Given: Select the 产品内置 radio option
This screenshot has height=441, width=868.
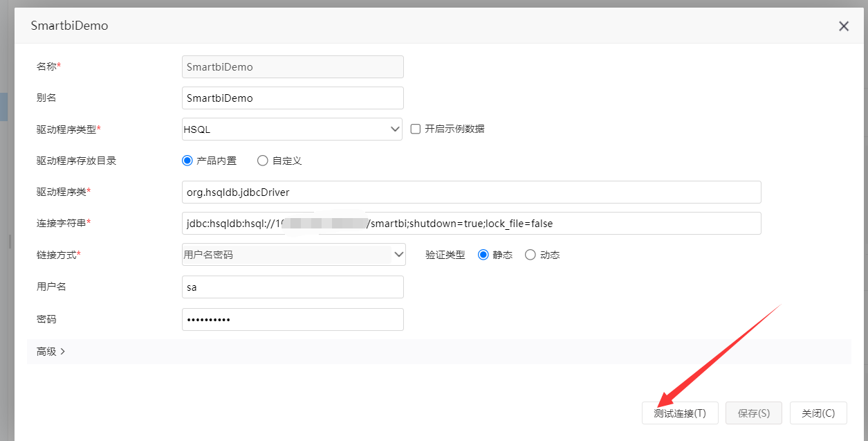Looking at the screenshot, I should pyautogui.click(x=187, y=161).
